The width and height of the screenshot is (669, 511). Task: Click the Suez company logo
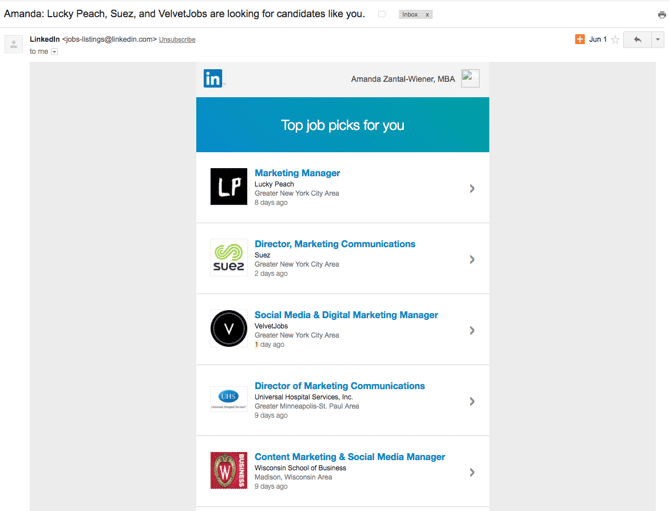tap(229, 258)
